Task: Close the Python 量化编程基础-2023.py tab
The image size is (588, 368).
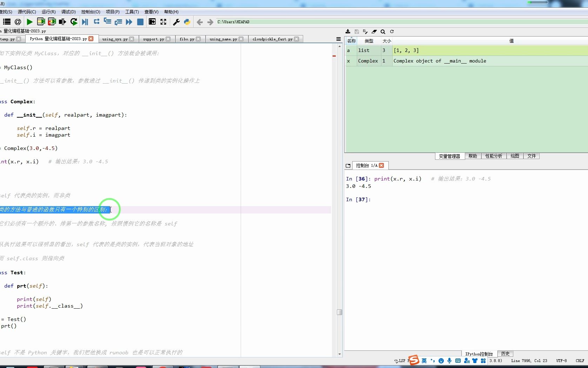Action: click(x=91, y=39)
